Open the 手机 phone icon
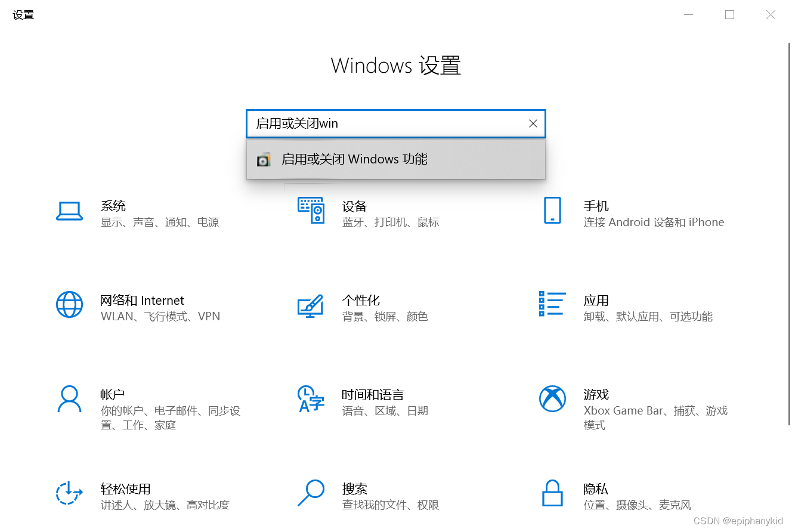The image size is (792, 532). tap(552, 211)
